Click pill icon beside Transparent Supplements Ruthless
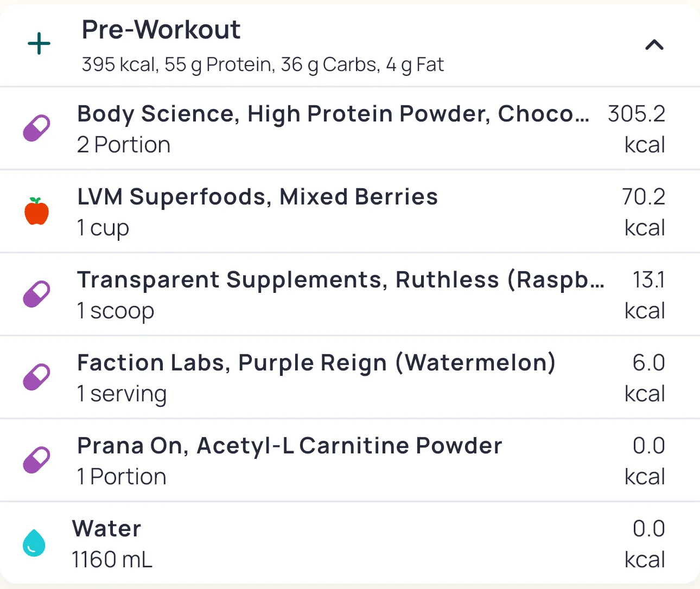The height and width of the screenshot is (589, 700). (37, 294)
